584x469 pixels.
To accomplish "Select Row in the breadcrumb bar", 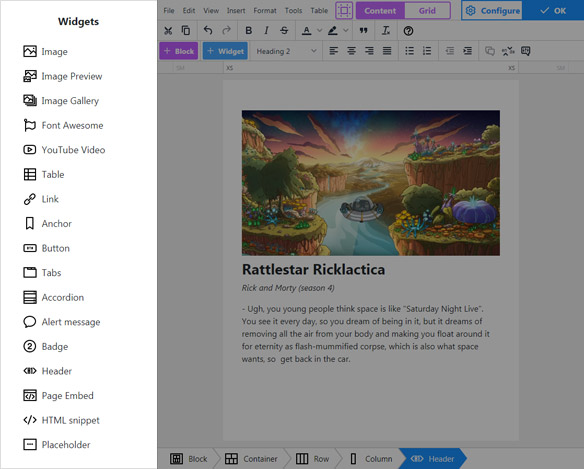I will coord(313,459).
